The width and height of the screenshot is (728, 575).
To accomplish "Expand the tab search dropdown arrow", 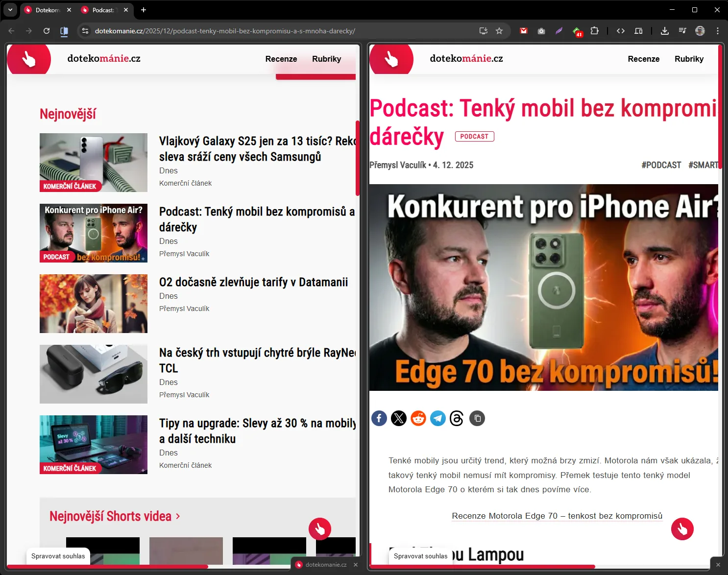I will click(10, 10).
